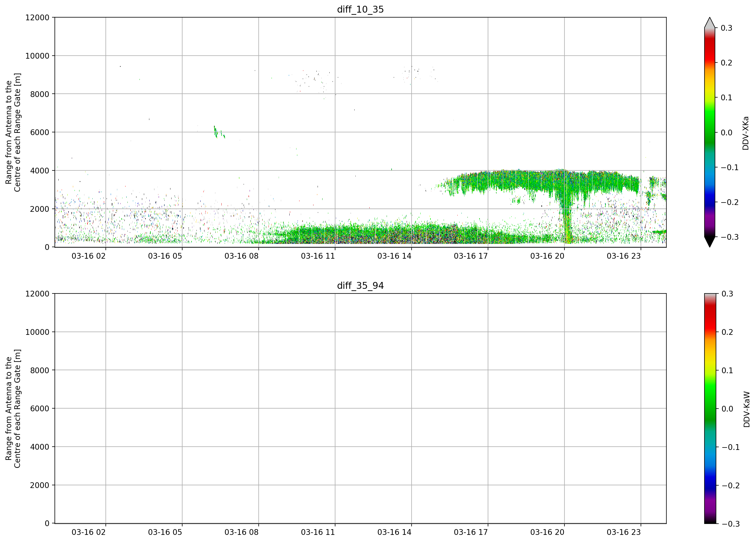Click the top plot y-axis range title
This screenshot has width=756, height=542.
pos(13,132)
